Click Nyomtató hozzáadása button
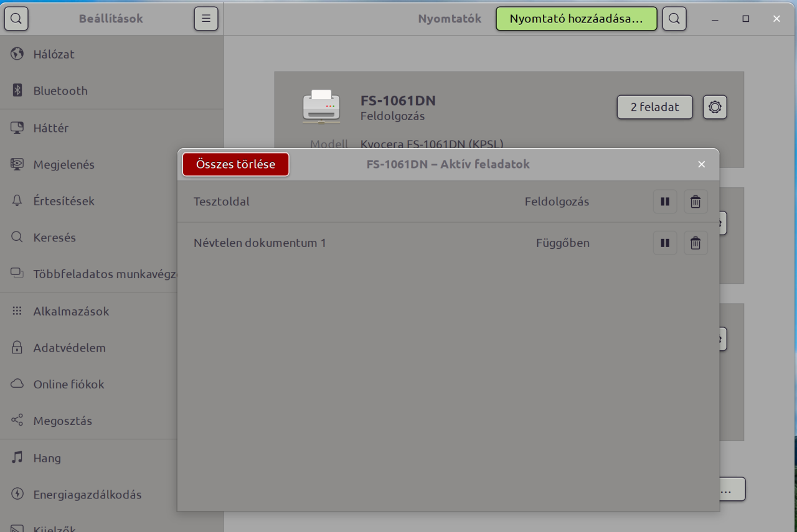Image resolution: width=797 pixels, height=532 pixels. click(576, 19)
